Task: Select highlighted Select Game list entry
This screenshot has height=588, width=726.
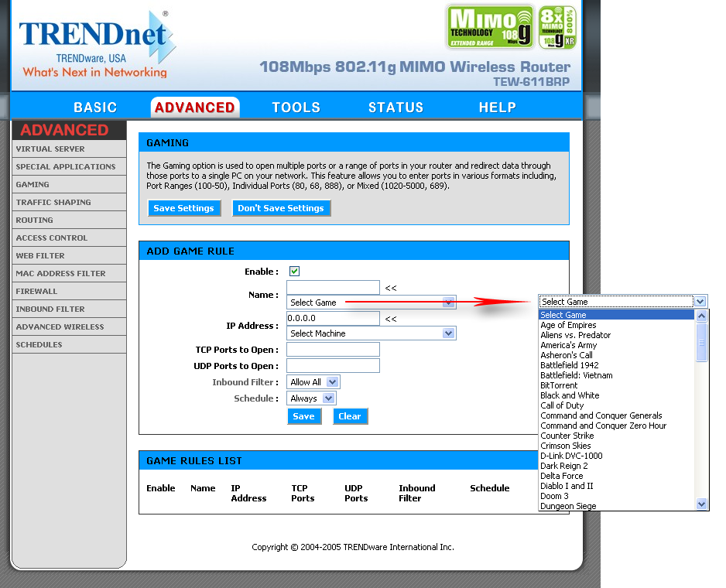Action: [617, 315]
